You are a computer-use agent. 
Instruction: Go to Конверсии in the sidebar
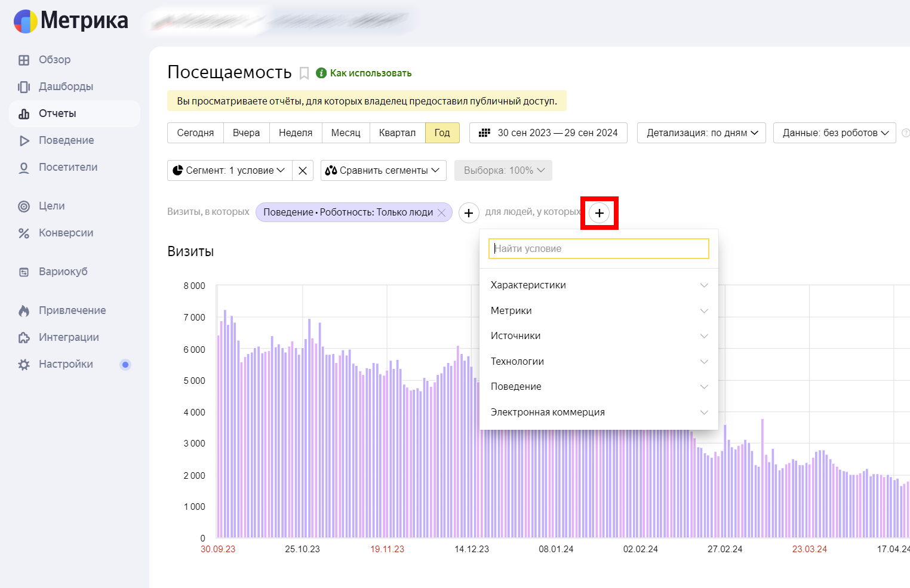[x=66, y=233]
